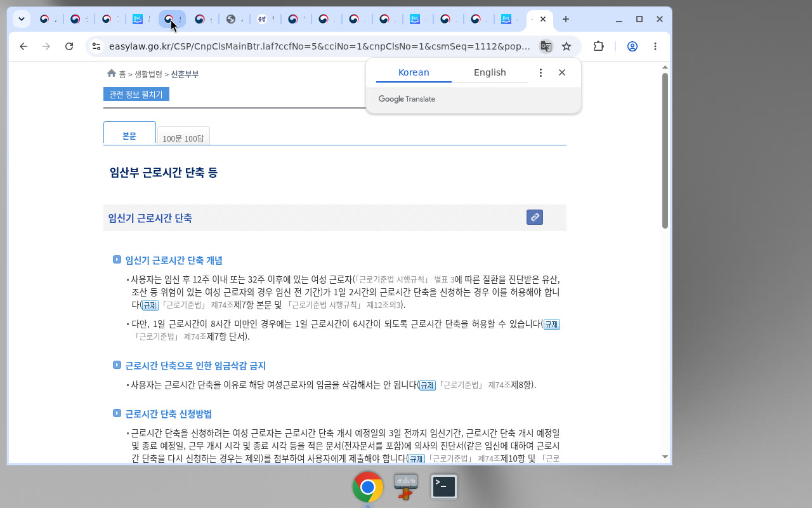Click bullet icon next to 임신기 근로시간 단축 개념
The width and height of the screenshot is (812, 508).
[x=117, y=260]
